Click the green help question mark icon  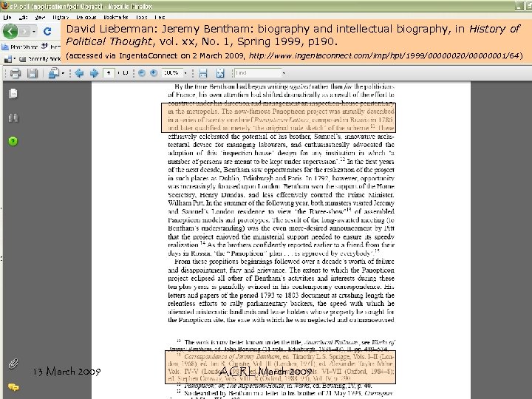(x=13, y=141)
